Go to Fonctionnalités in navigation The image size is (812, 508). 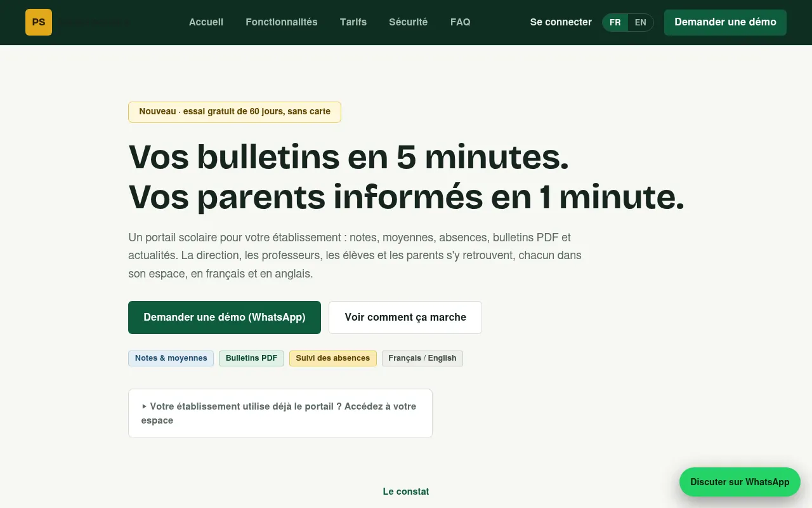click(282, 22)
